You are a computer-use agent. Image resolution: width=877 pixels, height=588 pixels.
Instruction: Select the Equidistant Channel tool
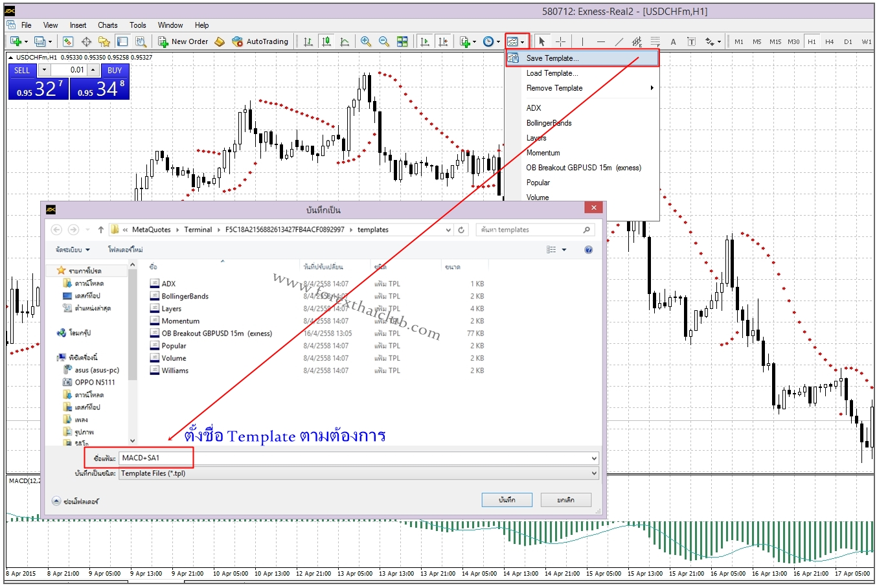pos(637,41)
